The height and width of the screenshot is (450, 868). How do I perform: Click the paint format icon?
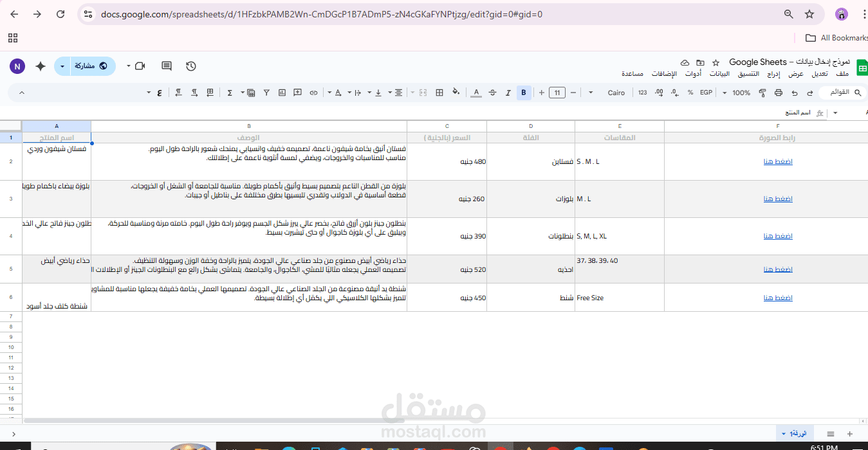pyautogui.click(x=762, y=93)
